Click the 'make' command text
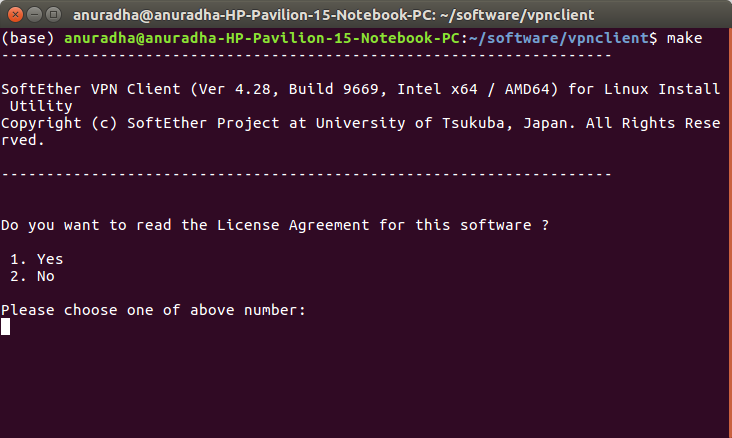Viewport: 732px width, 438px height. tap(684, 38)
